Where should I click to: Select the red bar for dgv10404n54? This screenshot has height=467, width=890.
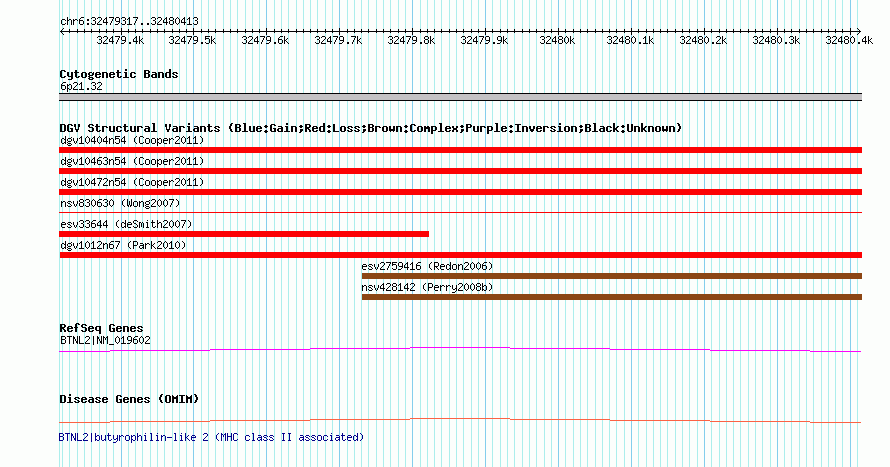(460, 150)
